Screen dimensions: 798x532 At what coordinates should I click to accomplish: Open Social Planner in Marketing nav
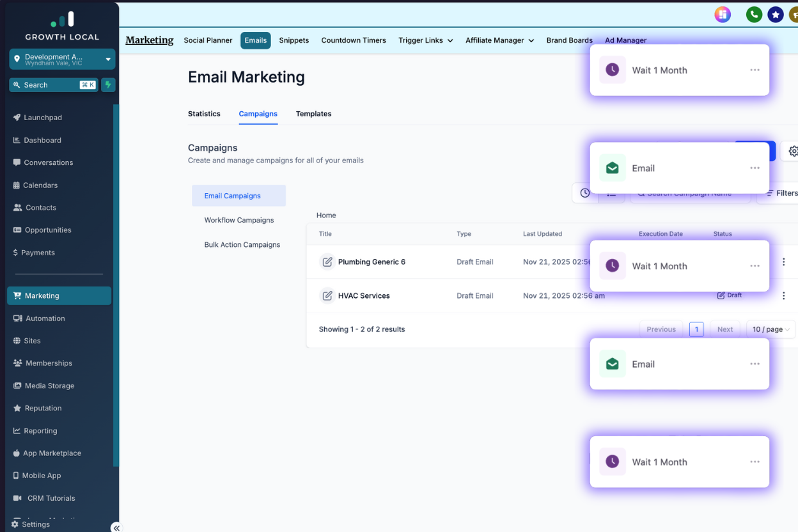(x=208, y=40)
